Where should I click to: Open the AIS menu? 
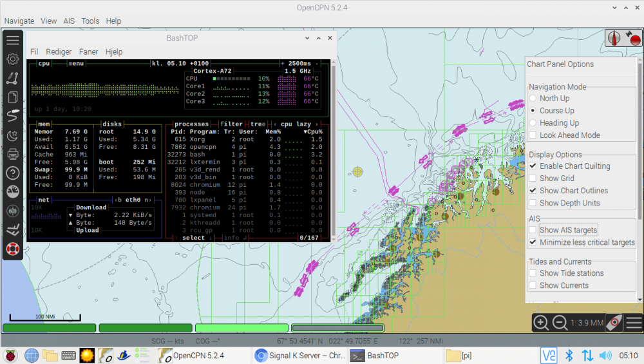(x=69, y=21)
